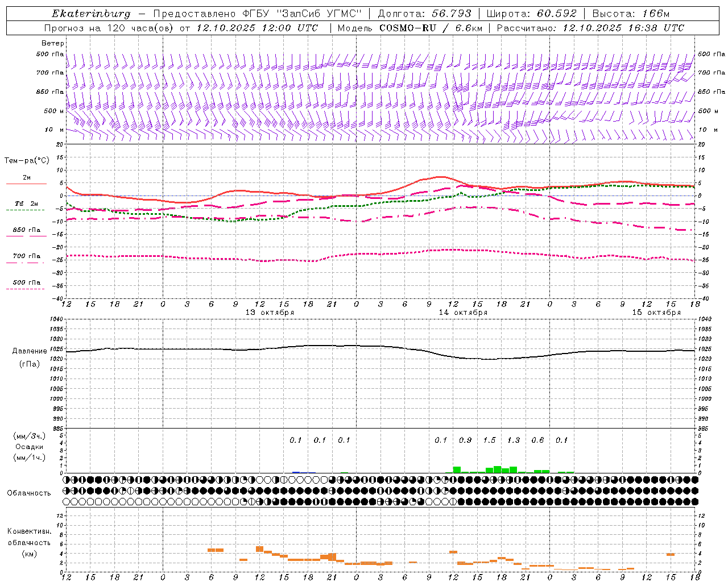The height and width of the screenshot is (582, 728).
Task: Select the "Долгота: 56.793" header value
Action: 425,14
